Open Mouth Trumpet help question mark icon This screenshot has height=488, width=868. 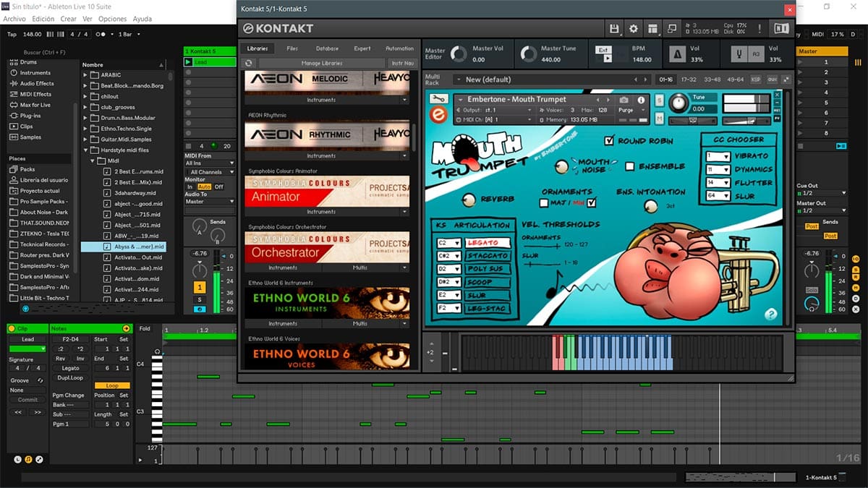point(771,314)
